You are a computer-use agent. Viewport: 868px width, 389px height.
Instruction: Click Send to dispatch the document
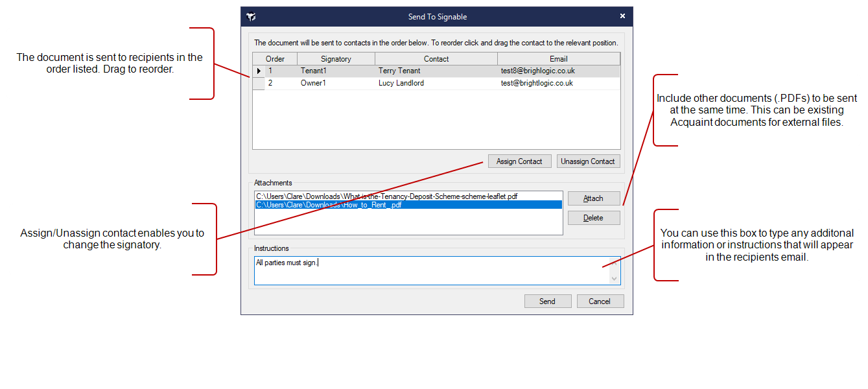(547, 301)
